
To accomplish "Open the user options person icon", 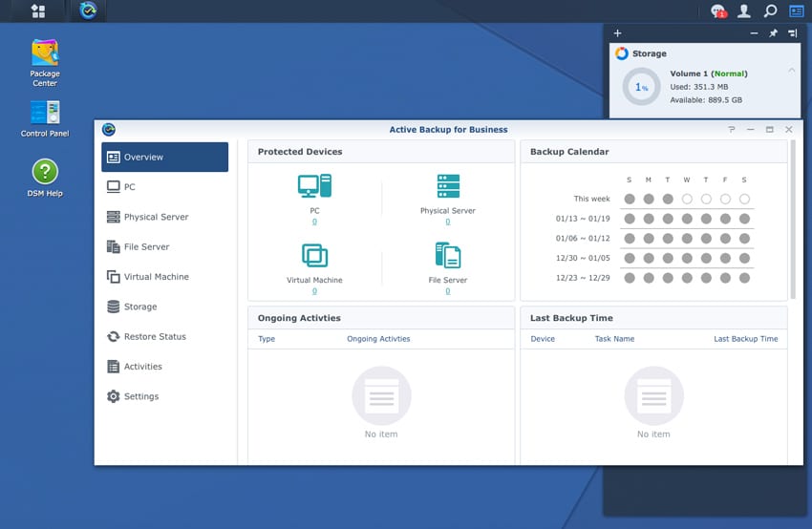I will point(744,11).
